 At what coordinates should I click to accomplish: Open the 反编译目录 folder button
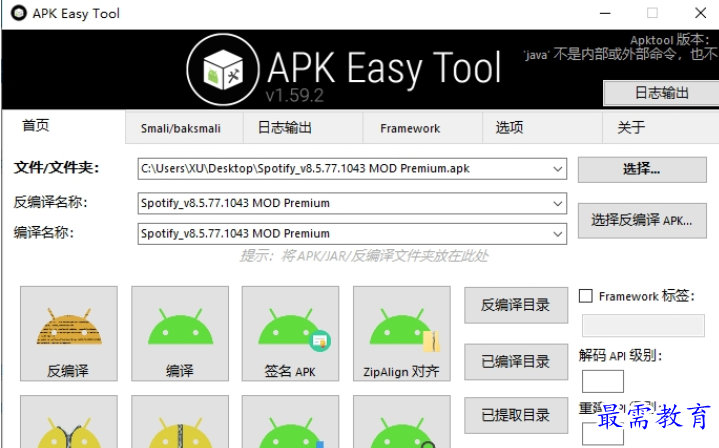pyautogui.click(x=516, y=305)
